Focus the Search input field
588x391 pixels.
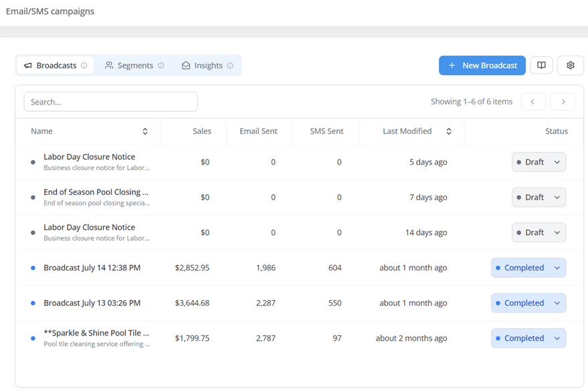click(x=110, y=102)
